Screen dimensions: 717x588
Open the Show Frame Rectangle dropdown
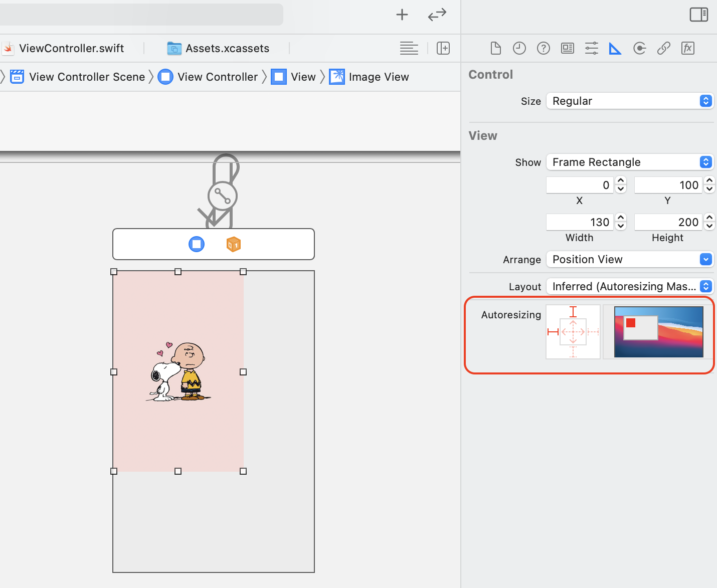pyautogui.click(x=630, y=162)
